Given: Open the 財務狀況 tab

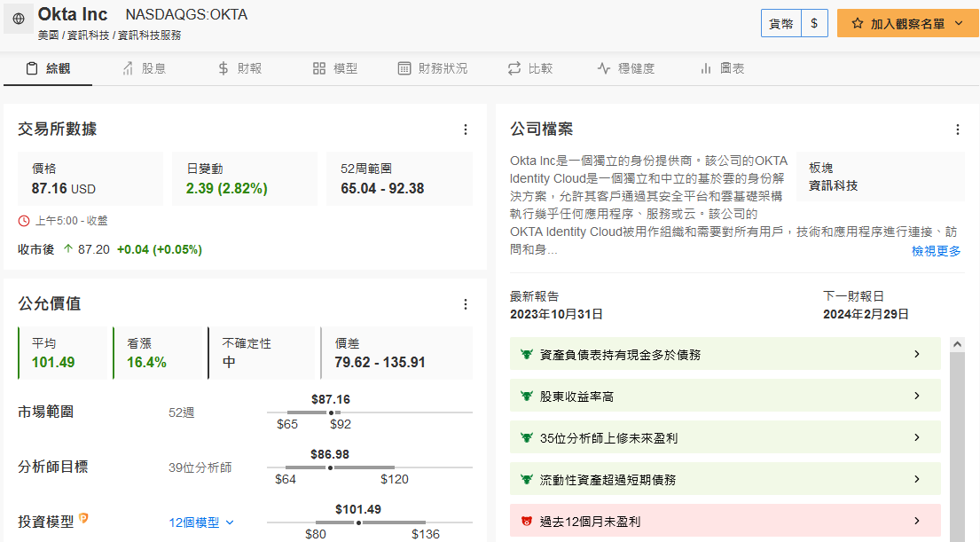Looking at the screenshot, I should pyautogui.click(x=433, y=69).
